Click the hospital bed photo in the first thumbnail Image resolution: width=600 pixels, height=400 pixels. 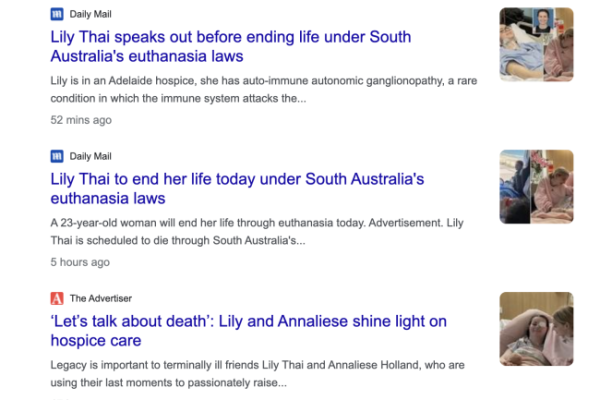point(522,52)
